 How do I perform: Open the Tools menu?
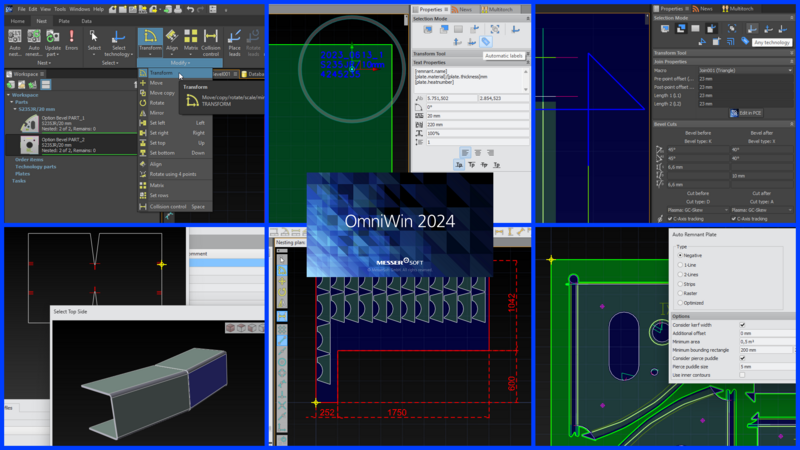tap(60, 9)
